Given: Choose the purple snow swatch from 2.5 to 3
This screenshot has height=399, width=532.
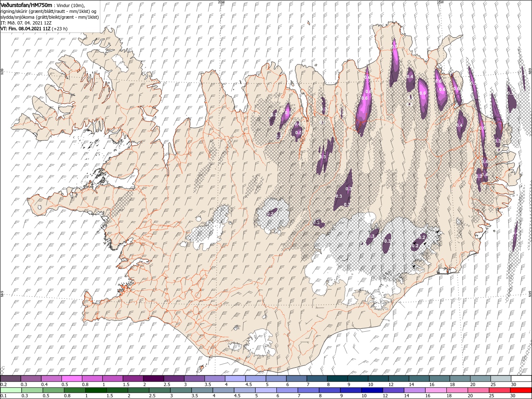Looking at the screenshot, I should click(173, 379).
